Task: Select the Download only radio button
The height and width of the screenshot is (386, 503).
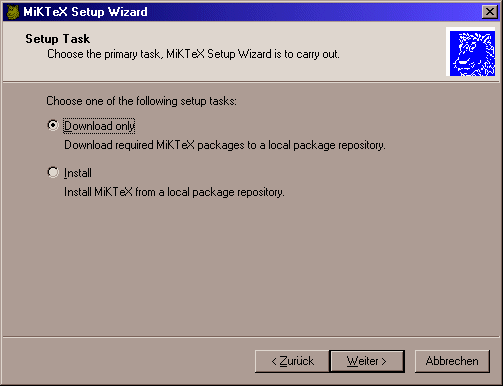Action: tap(53, 125)
